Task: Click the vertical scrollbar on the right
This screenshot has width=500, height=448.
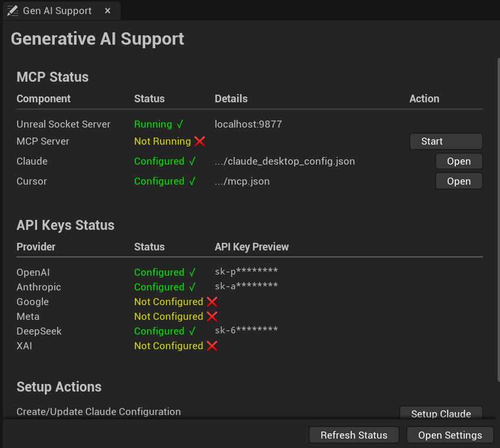Action: (x=498, y=220)
